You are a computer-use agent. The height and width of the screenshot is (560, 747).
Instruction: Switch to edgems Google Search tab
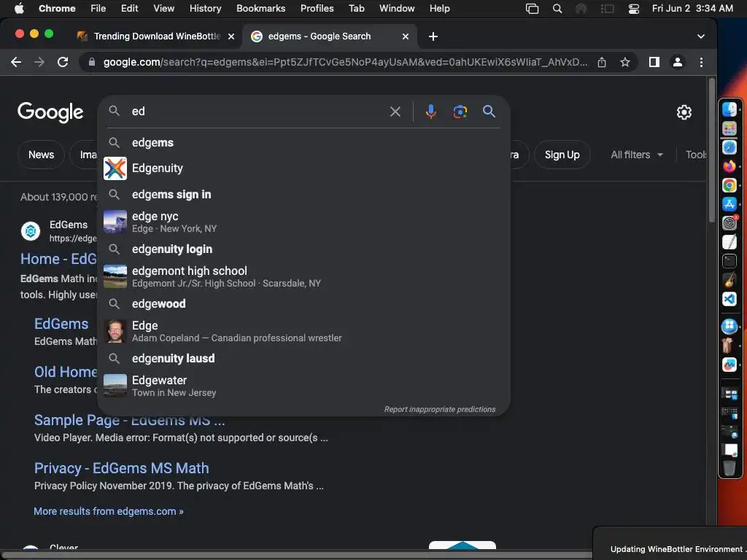tap(329, 36)
